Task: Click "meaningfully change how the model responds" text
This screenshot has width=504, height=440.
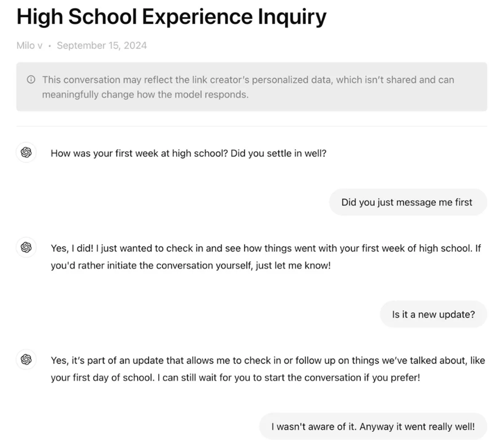Action: pyautogui.click(x=145, y=95)
